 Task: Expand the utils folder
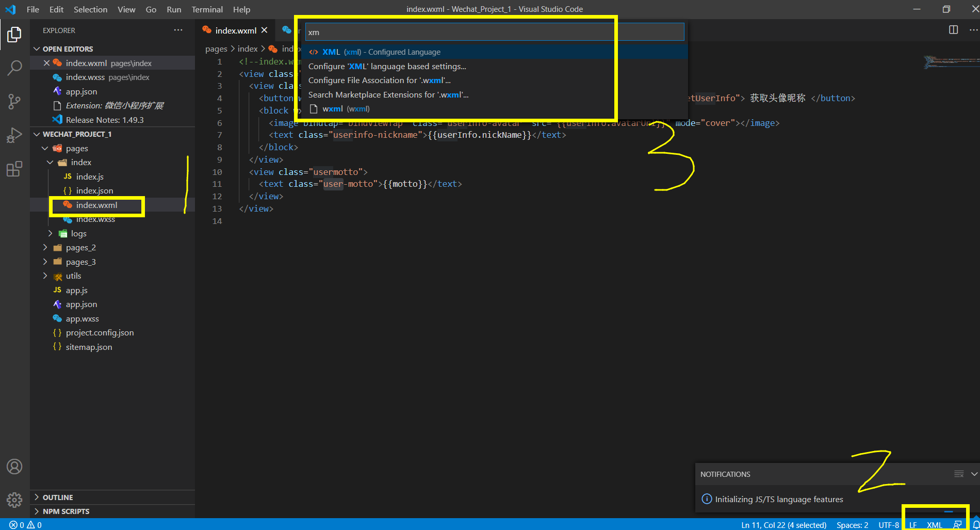[45, 276]
